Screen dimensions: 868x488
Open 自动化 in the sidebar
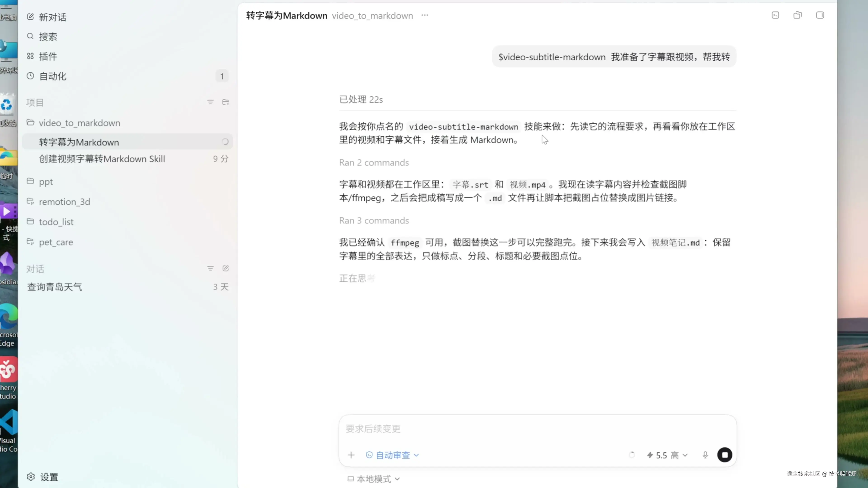tap(53, 76)
